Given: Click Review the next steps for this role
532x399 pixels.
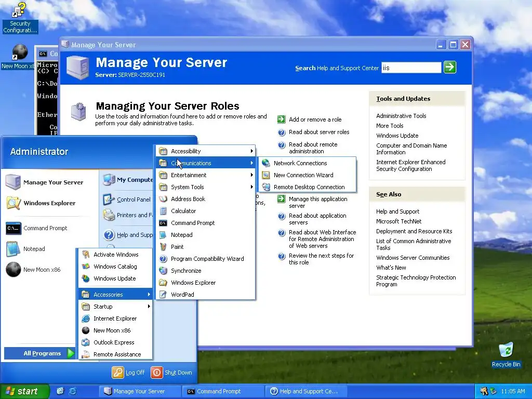Looking at the screenshot, I should 321,259.
